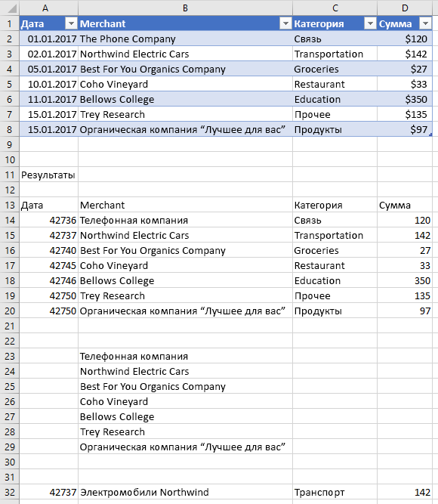Select row 11 header

[x=10, y=175]
